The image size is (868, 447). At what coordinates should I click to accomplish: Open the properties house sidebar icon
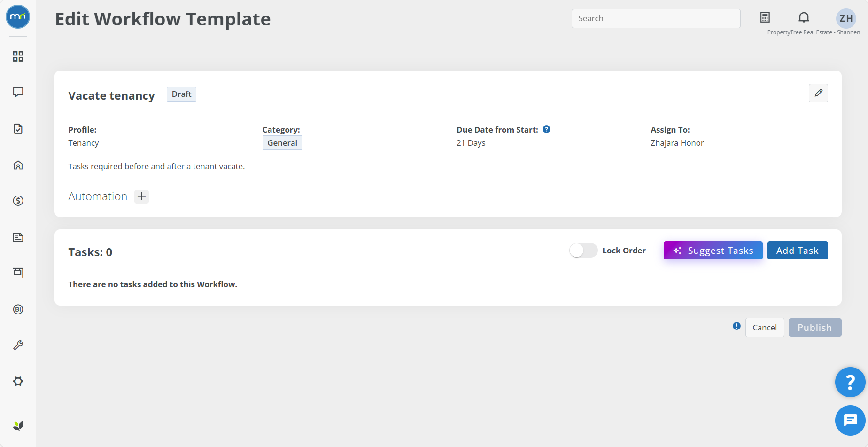pos(18,165)
